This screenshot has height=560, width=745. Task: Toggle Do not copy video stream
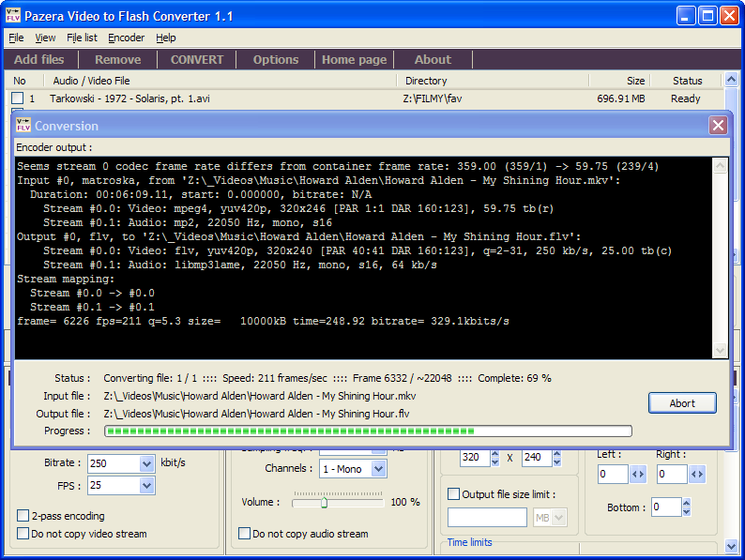23,534
